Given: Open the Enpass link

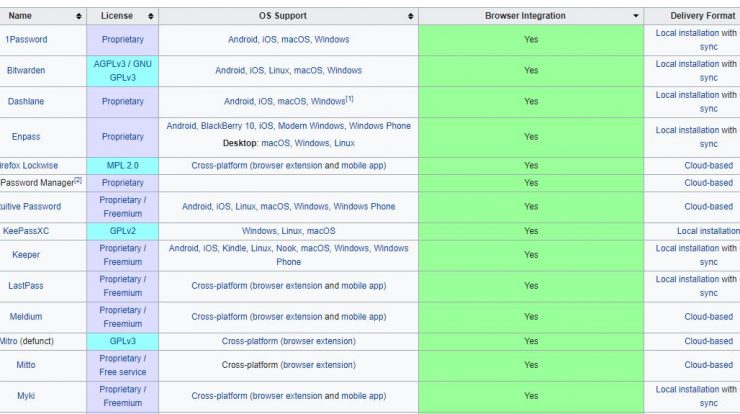Looking at the screenshot, I should point(26,137).
